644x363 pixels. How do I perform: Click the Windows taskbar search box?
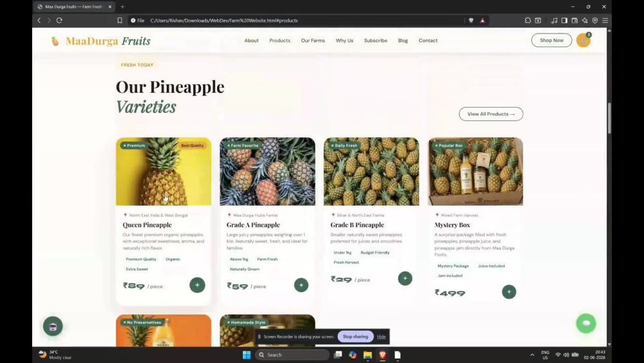coord(292,355)
